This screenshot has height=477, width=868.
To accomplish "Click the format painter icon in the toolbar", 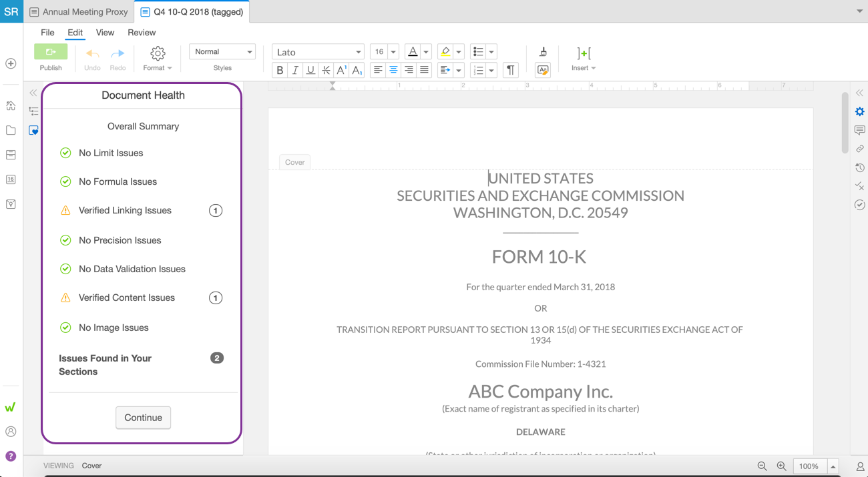I will click(543, 51).
